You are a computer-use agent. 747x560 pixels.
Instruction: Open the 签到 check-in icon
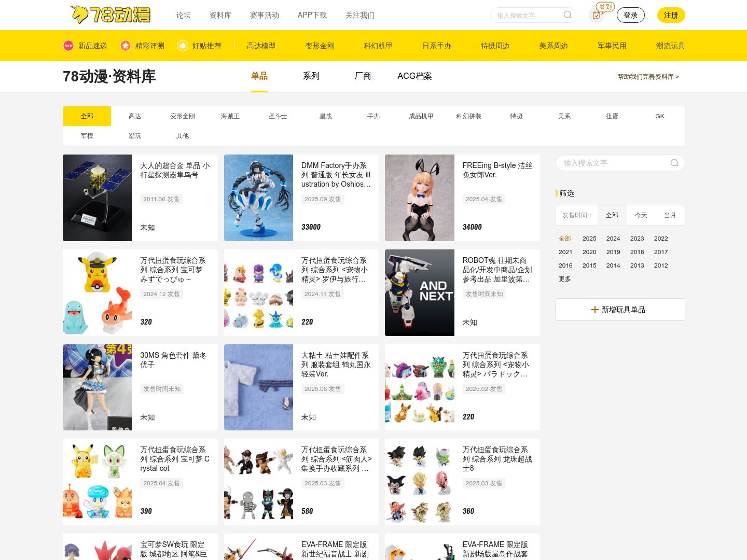click(597, 15)
